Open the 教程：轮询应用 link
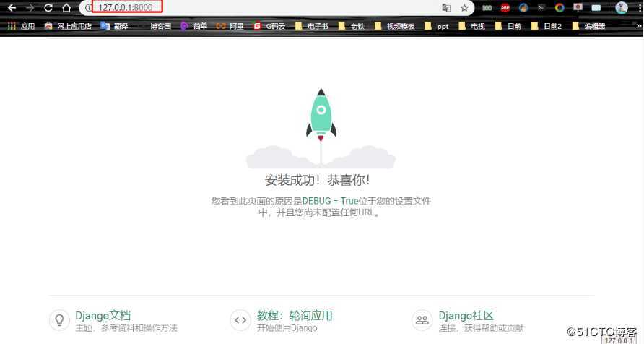Image resolution: width=644 pixels, height=344 pixels. pos(295,316)
